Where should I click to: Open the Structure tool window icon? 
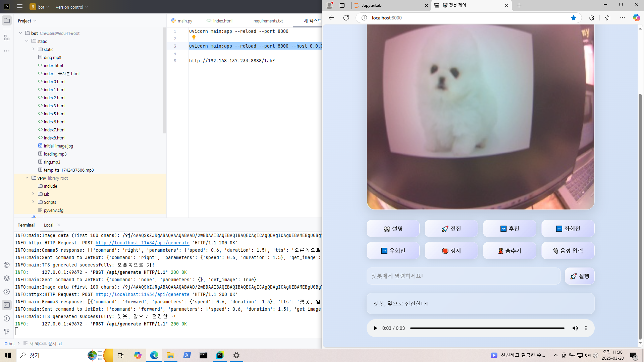click(7, 38)
